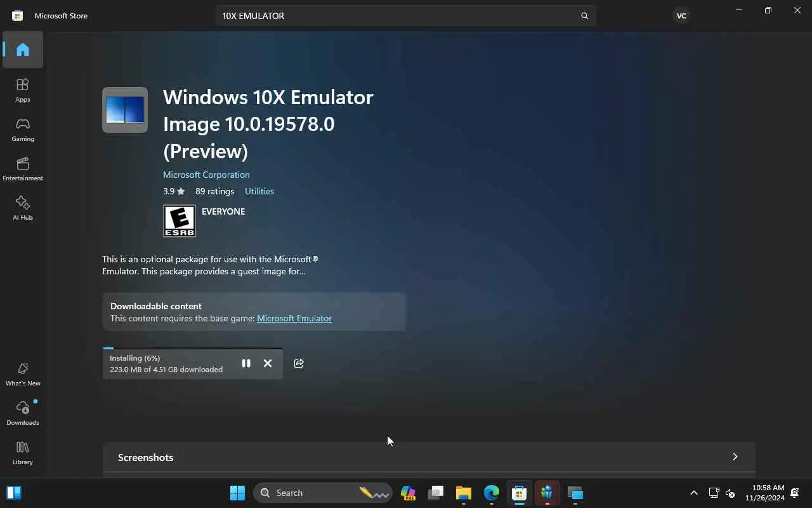Open the Microsoft Corporation publisher link
Image resolution: width=812 pixels, height=508 pixels.
(206, 175)
